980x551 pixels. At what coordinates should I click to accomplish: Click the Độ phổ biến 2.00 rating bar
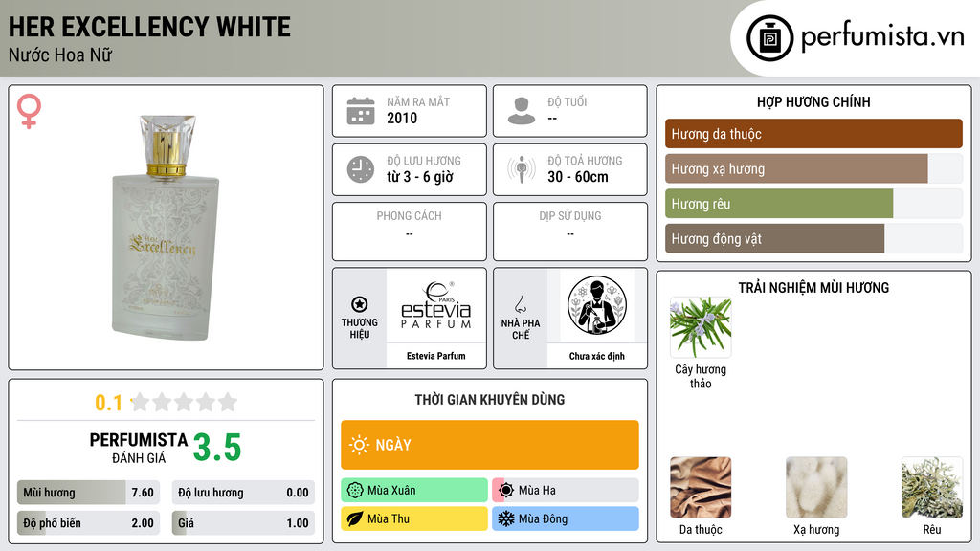pyautogui.click(x=89, y=523)
